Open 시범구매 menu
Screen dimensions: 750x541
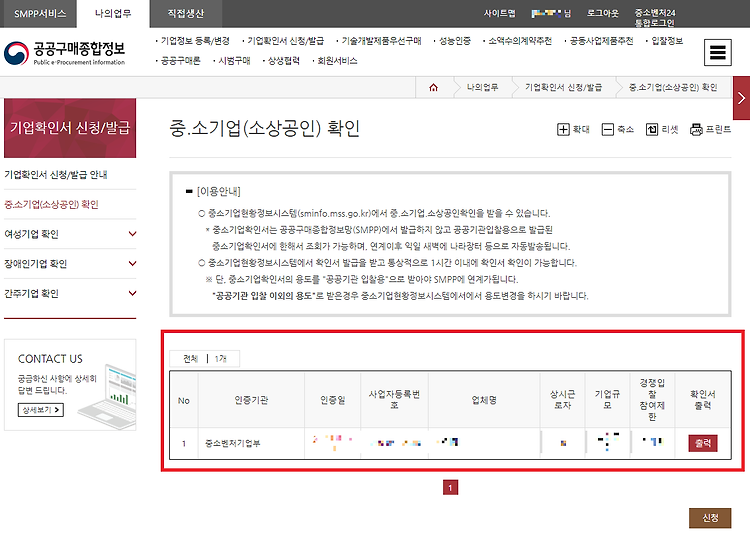[234, 61]
